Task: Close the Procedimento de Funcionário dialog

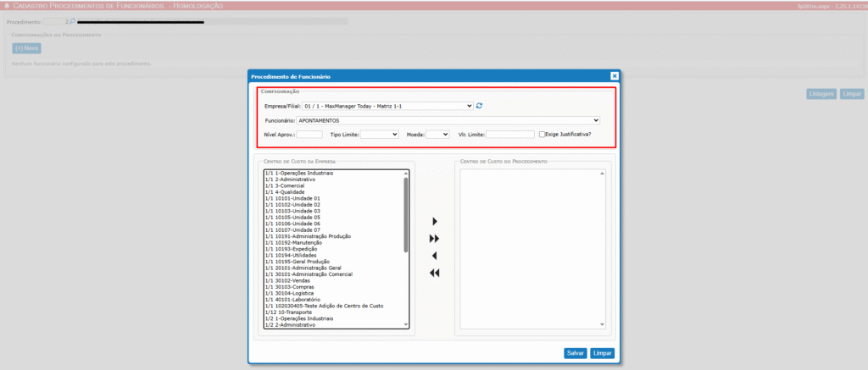Action: 615,76
